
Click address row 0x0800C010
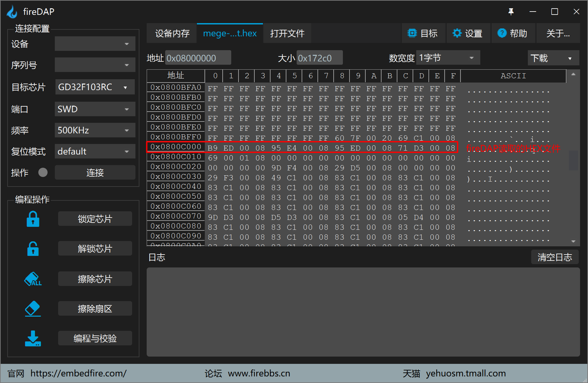(x=176, y=157)
